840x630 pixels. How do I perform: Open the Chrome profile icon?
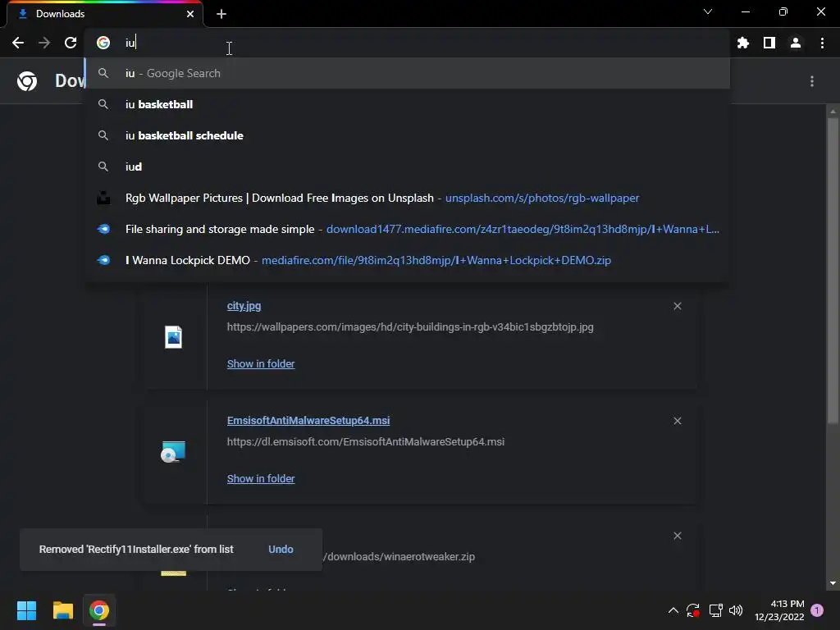(x=796, y=43)
